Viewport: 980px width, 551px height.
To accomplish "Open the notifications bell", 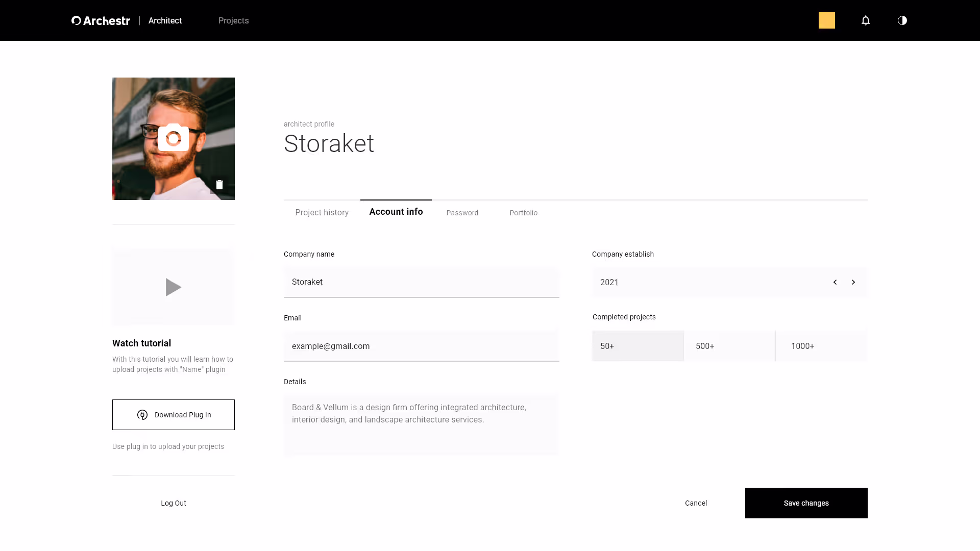I will [x=866, y=20].
